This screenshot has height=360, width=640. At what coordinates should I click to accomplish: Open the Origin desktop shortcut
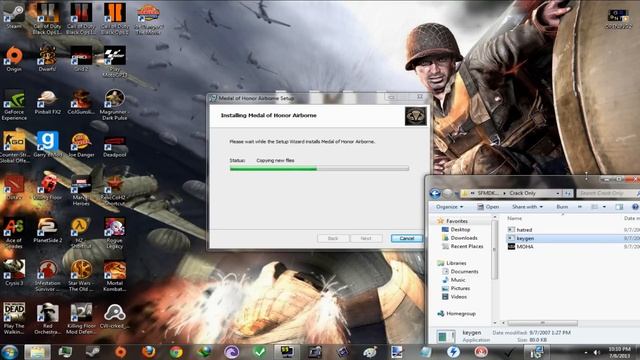coord(14,59)
